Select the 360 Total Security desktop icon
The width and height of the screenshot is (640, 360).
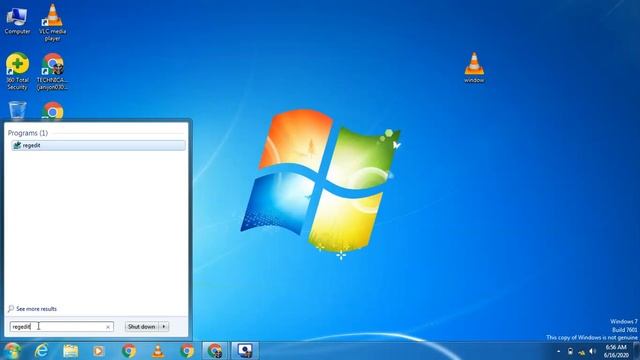point(17,71)
